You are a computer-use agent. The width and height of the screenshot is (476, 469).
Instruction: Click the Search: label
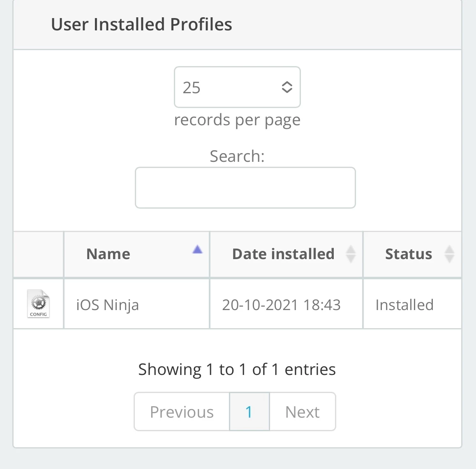(237, 156)
